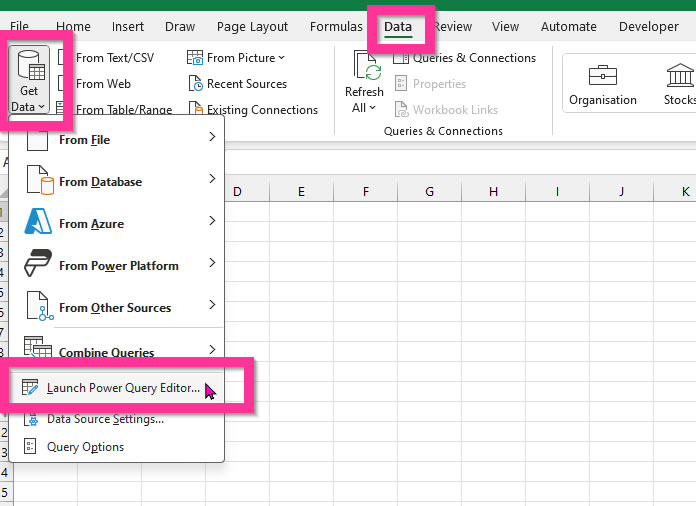This screenshot has height=506, width=696.
Task: Open the Refresh All dropdown chevron
Action: pyautogui.click(x=372, y=107)
